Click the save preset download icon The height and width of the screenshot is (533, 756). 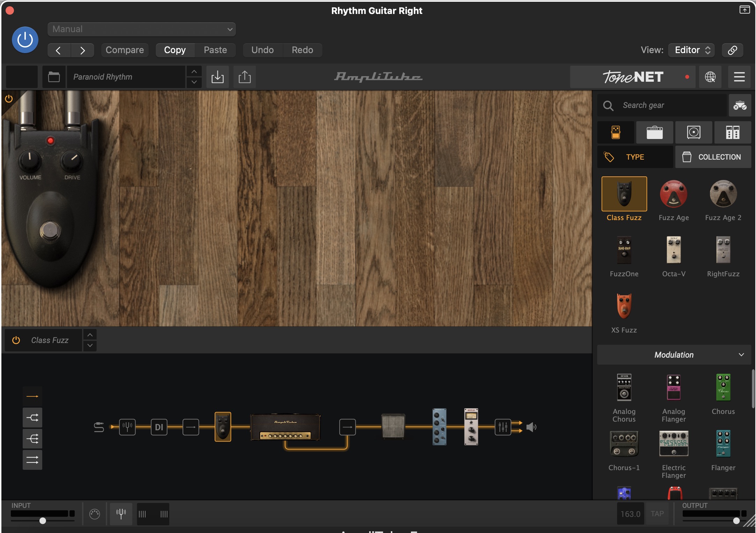(217, 77)
